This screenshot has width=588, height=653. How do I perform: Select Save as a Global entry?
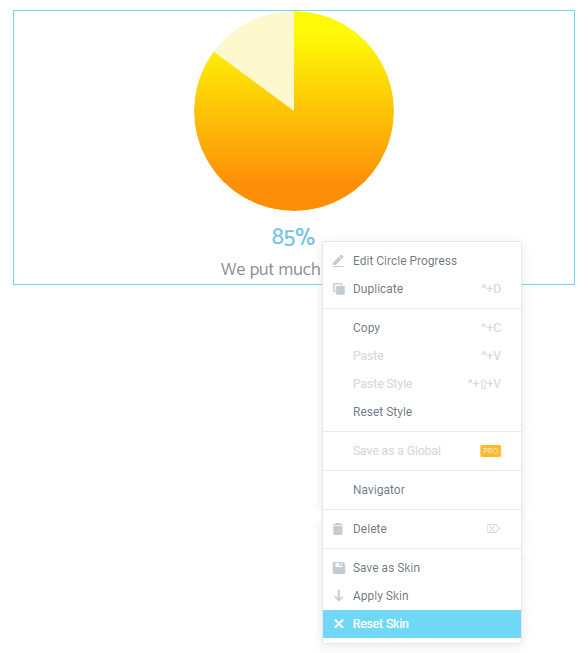coord(422,451)
